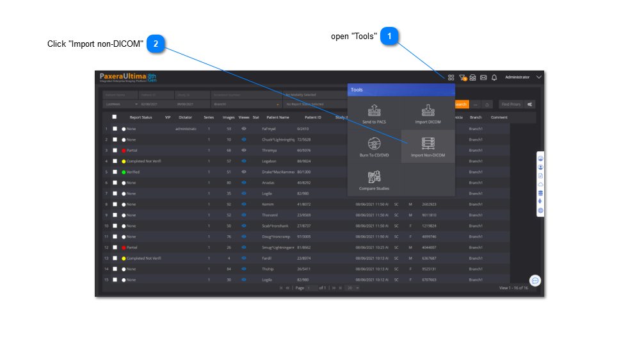Launch the Compare Studies tool
Image resolution: width=644 pixels, height=341 pixels.
374,179
